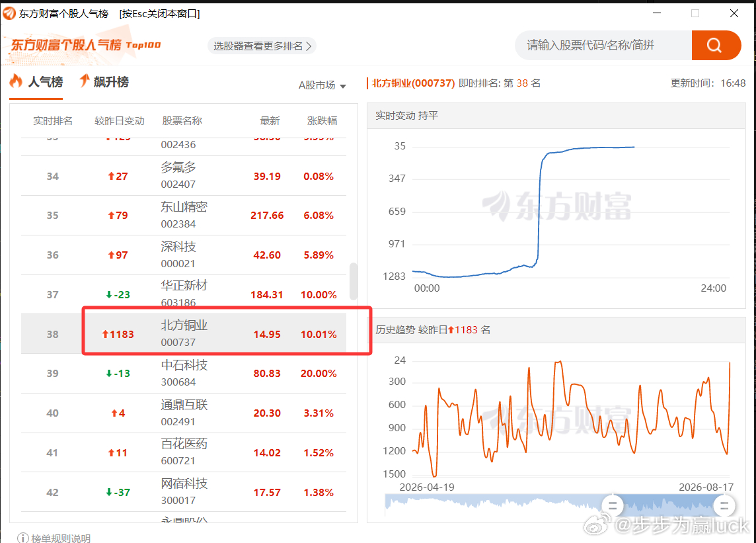Click the orange history trend chart
The height and width of the screenshot is (543, 756).
572,418
